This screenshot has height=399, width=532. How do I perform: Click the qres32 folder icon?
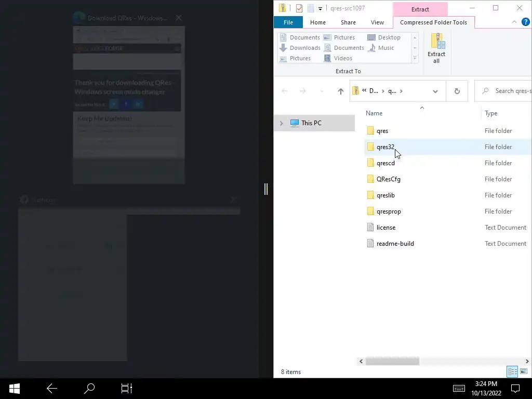370,147
